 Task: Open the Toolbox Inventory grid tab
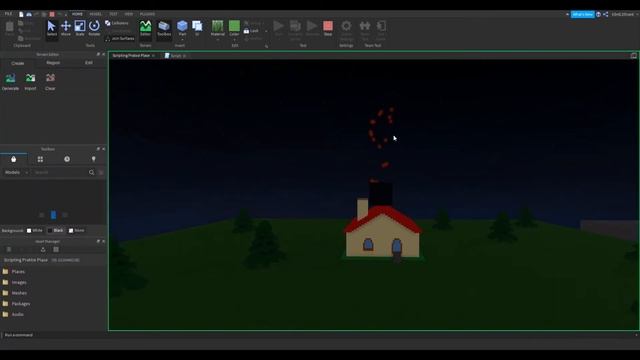pyautogui.click(x=40, y=159)
